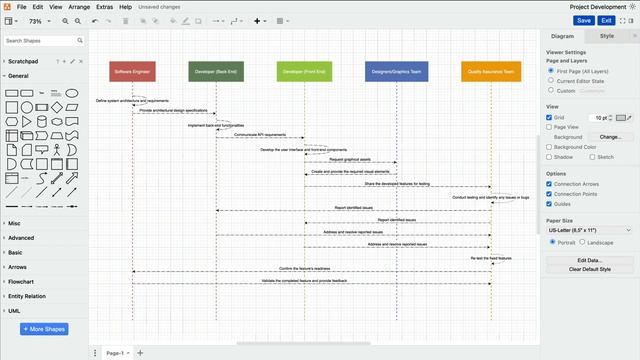Open the Connection arrow style dropdown
The image size is (640, 360).
(x=218, y=21)
